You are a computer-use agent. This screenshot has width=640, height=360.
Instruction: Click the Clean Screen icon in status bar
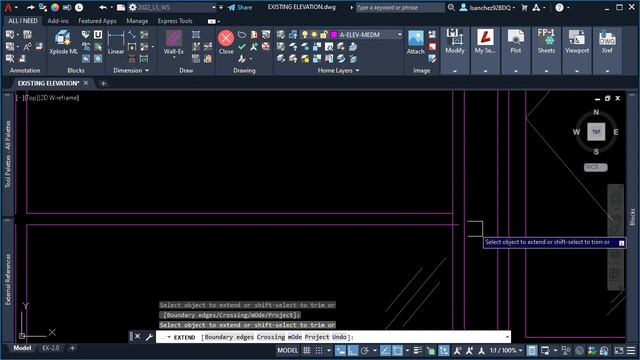click(x=619, y=351)
